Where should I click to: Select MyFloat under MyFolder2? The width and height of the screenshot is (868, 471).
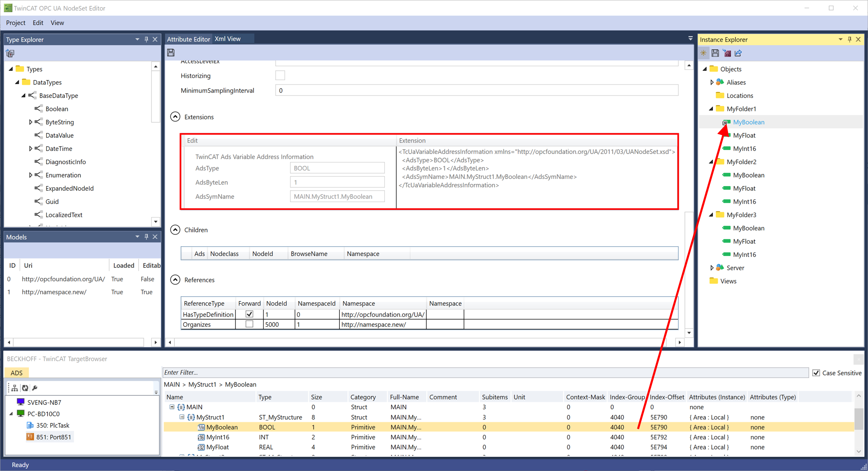click(x=744, y=189)
